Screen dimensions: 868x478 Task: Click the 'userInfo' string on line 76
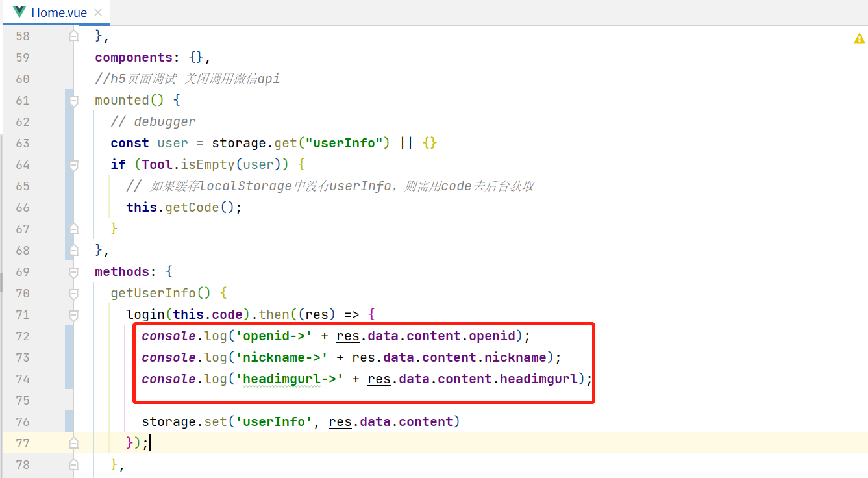[275, 421]
